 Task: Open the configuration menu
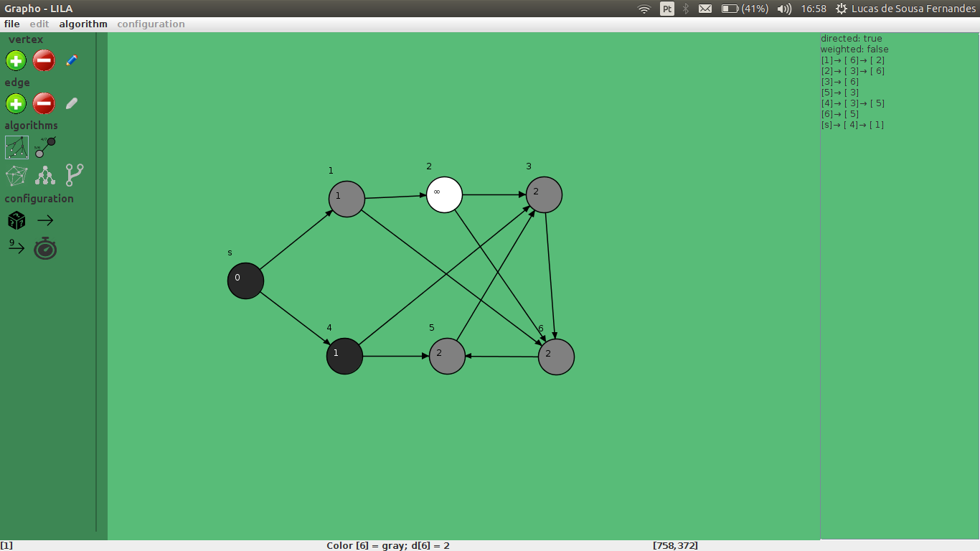click(151, 24)
